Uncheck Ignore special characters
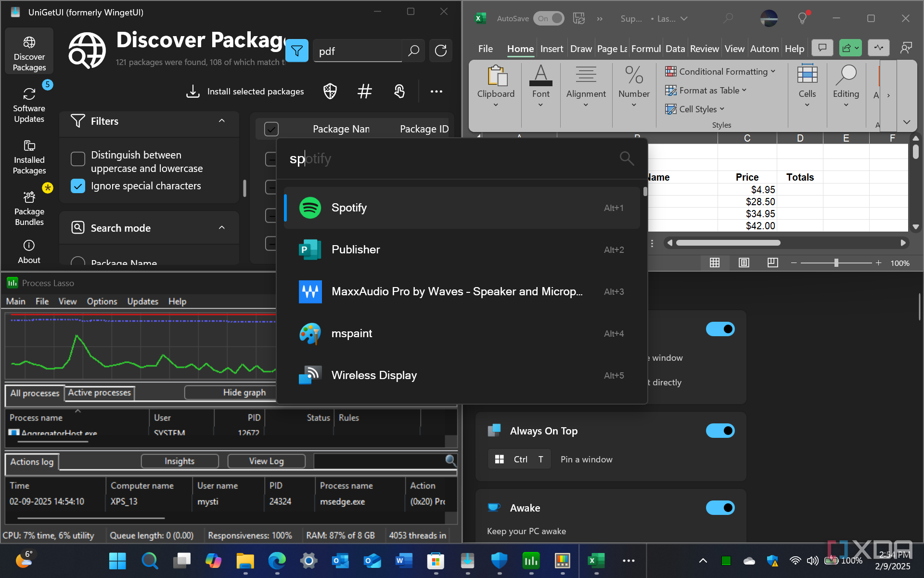Image resolution: width=924 pixels, height=578 pixels. [78, 186]
